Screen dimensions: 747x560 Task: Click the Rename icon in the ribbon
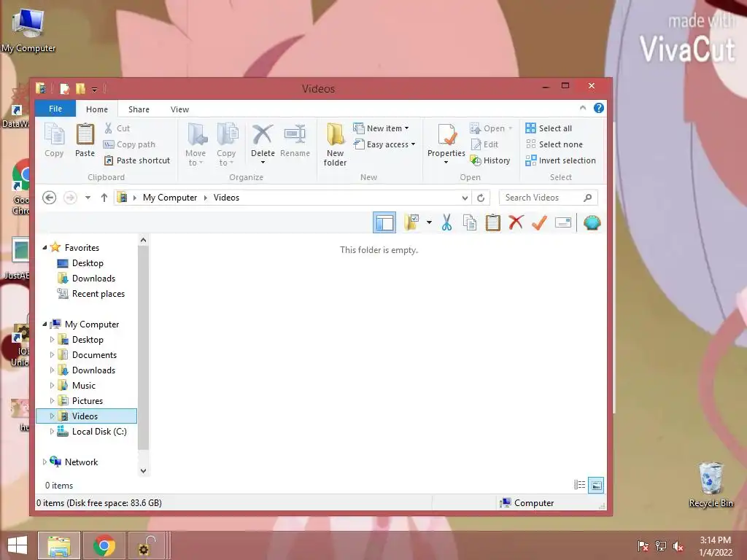(x=295, y=134)
